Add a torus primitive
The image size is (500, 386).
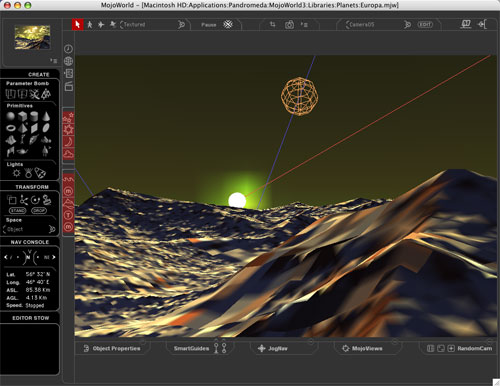click(x=11, y=128)
